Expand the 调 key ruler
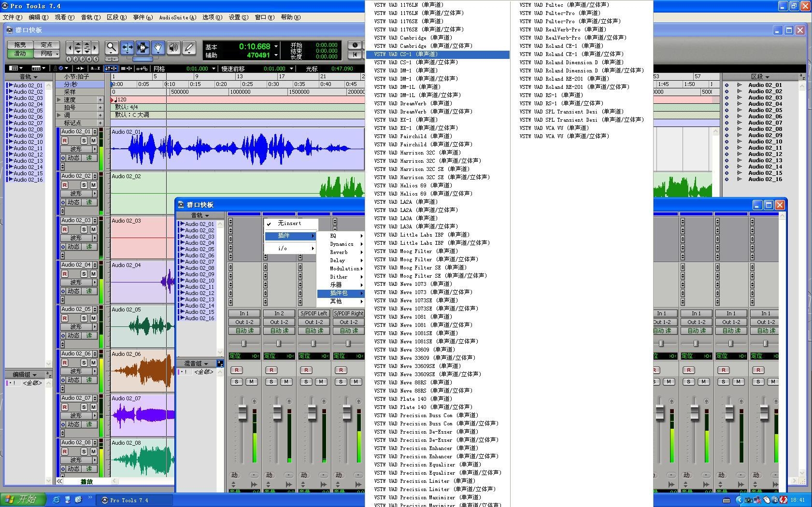Viewport: 812px width, 507px height. point(59,115)
